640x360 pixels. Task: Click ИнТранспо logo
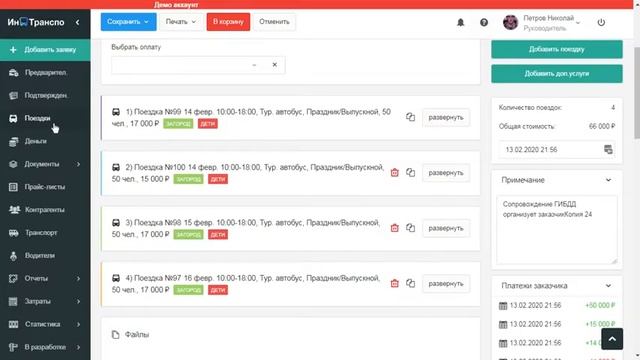click(36, 22)
